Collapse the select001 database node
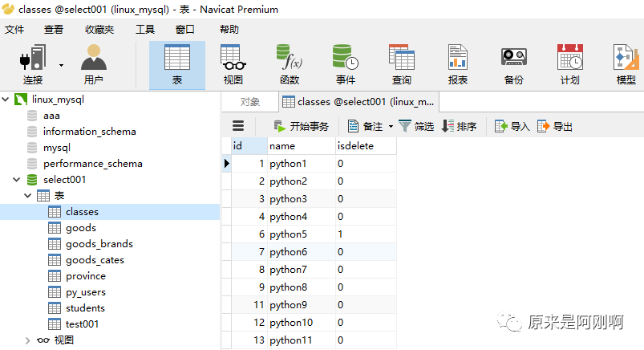 (x=16, y=179)
